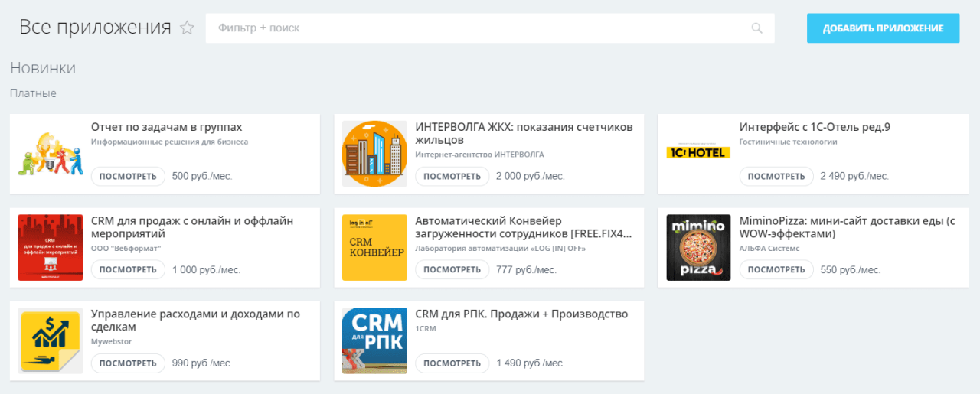Focus the Фильтр + поиск field

point(475,28)
